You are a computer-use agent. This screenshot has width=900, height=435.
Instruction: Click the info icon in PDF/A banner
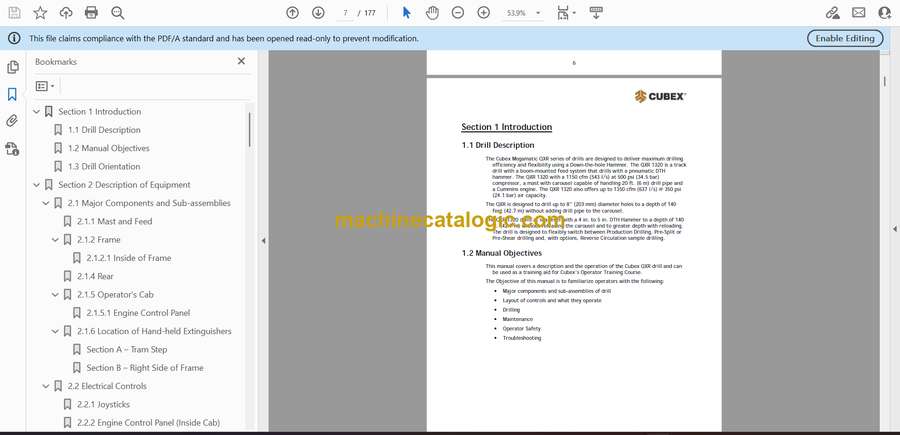coord(14,38)
